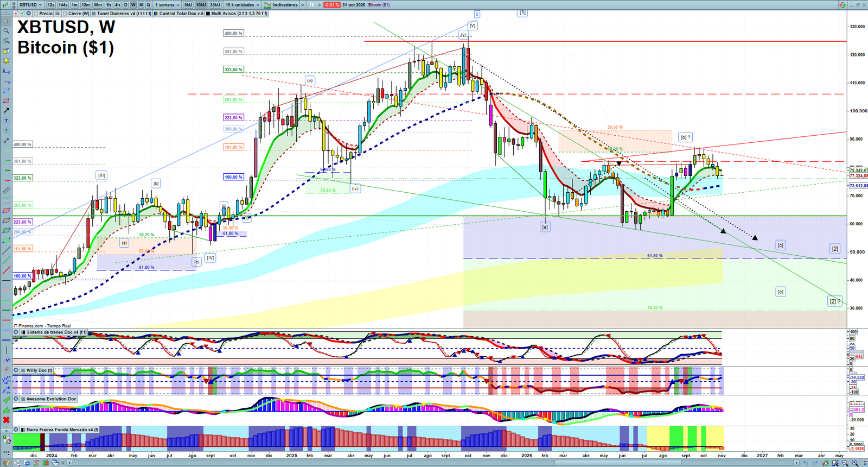Select the black arrow drawing tool
The height and width of the screenshot is (467, 868).
[x=6, y=110]
